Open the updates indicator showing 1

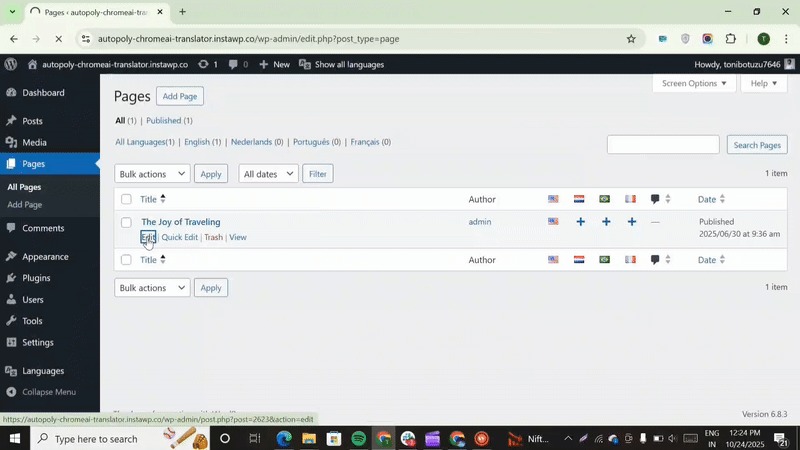click(208, 64)
